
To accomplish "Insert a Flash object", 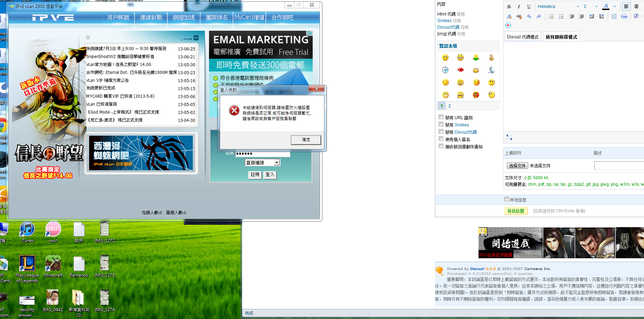I will pyautogui.click(x=636, y=16).
